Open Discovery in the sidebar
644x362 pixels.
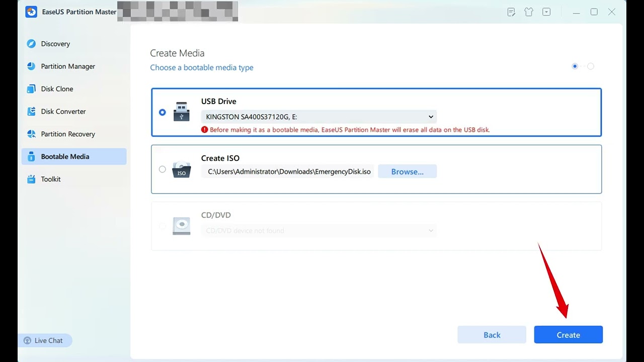[x=74, y=44]
